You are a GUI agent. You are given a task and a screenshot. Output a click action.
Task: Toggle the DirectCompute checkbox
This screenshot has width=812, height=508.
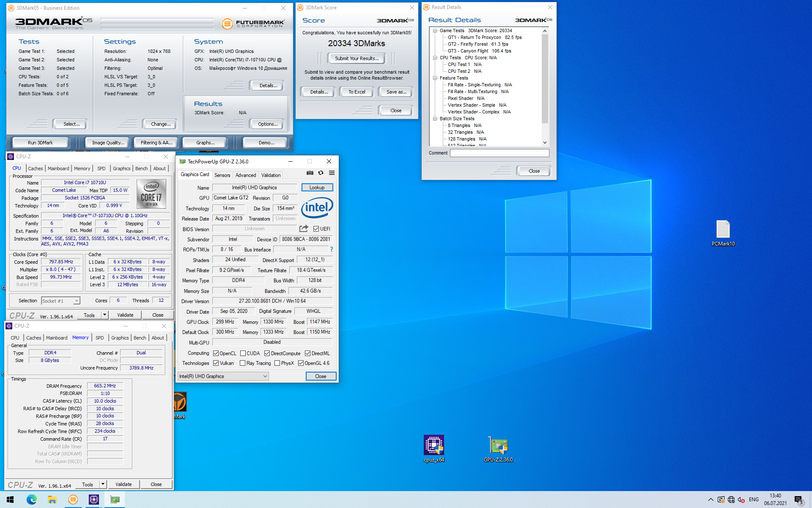coord(267,353)
